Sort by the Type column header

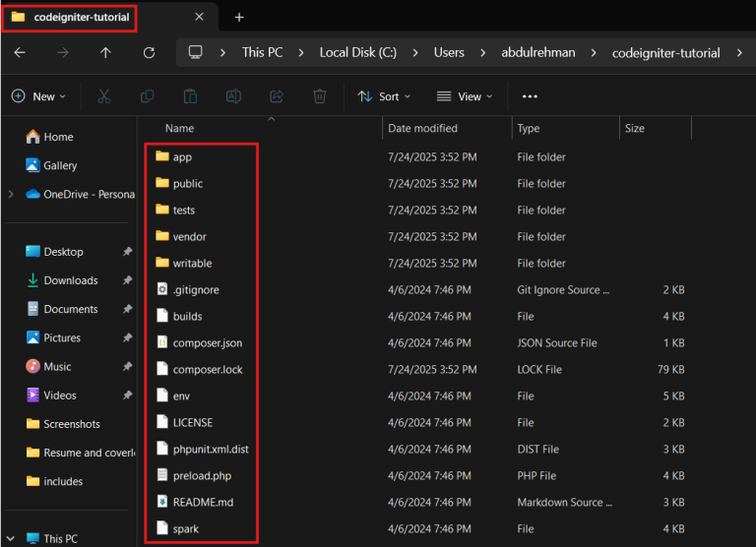pos(529,128)
